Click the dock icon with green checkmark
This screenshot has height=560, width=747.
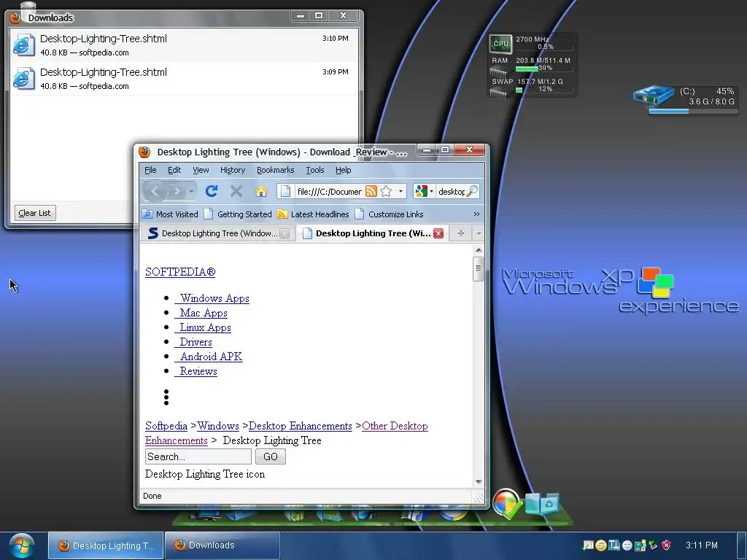pos(507,504)
